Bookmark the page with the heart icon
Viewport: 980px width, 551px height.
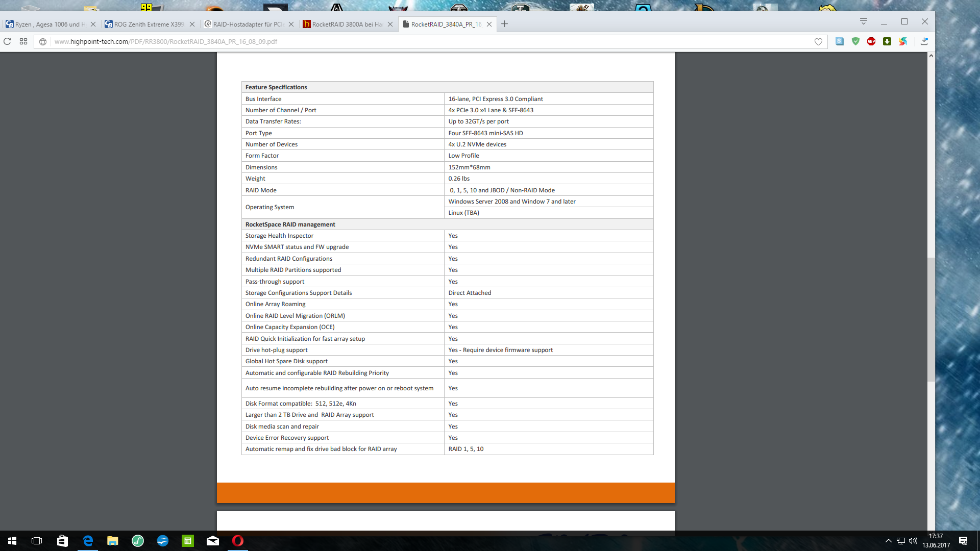(x=818, y=42)
